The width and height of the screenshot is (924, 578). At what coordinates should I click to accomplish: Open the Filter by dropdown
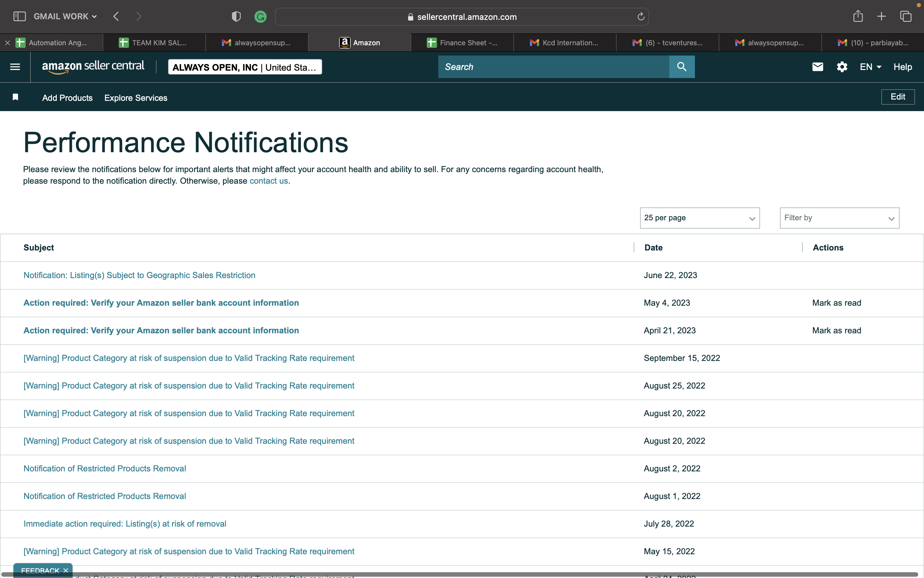point(840,218)
